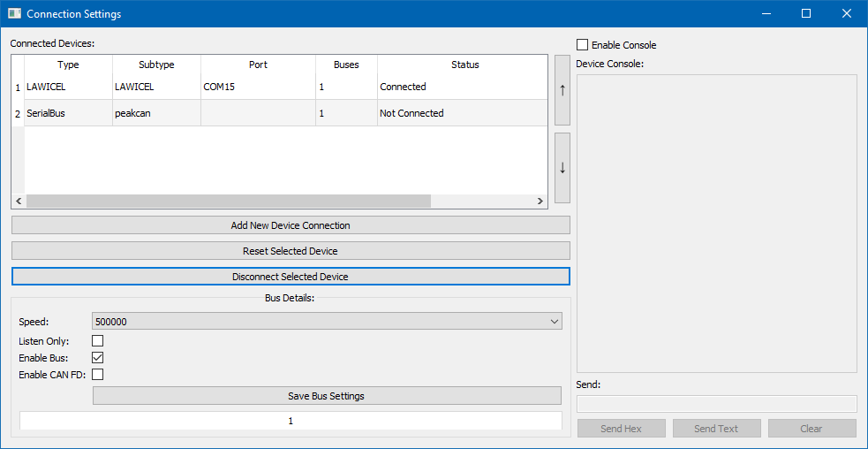Disconnect the selected device
Screen dimensions: 868x449
coord(291,277)
